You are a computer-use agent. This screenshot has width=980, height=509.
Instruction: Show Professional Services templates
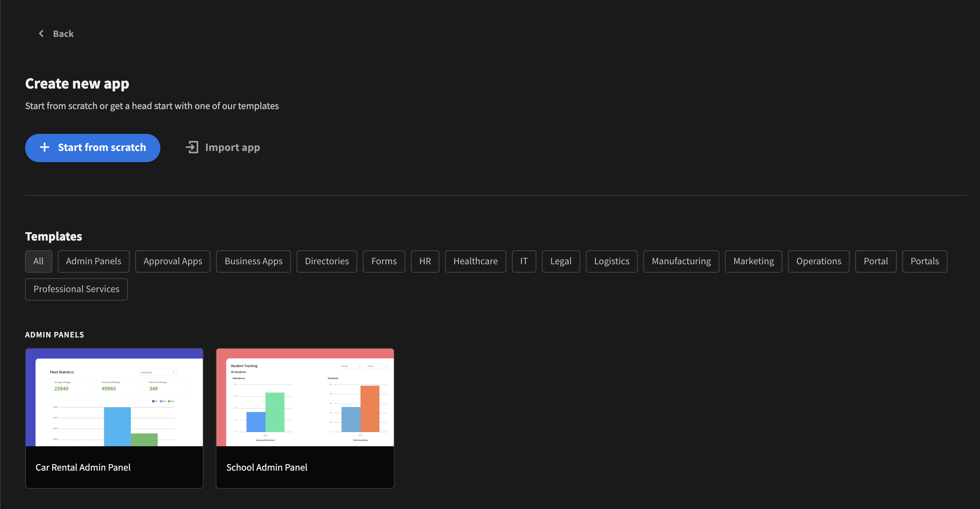(x=76, y=289)
